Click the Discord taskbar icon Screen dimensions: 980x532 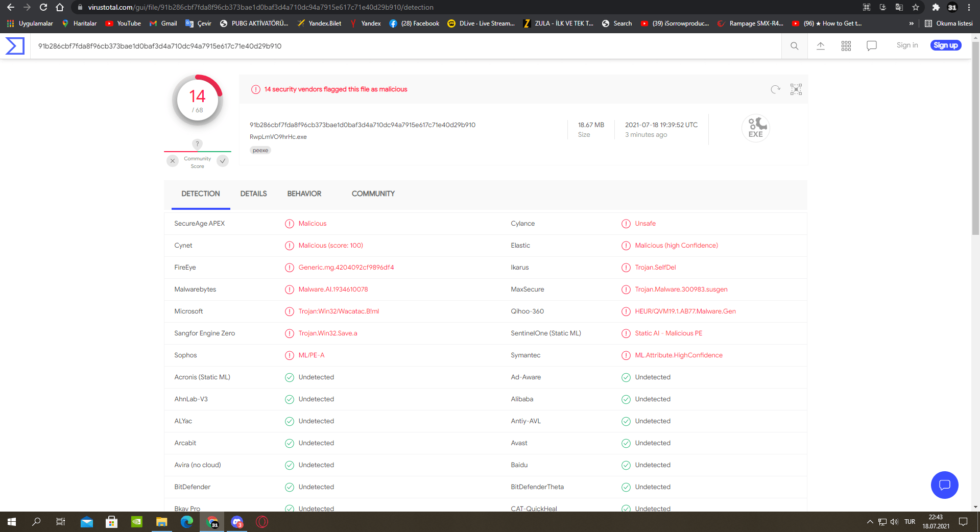237,522
